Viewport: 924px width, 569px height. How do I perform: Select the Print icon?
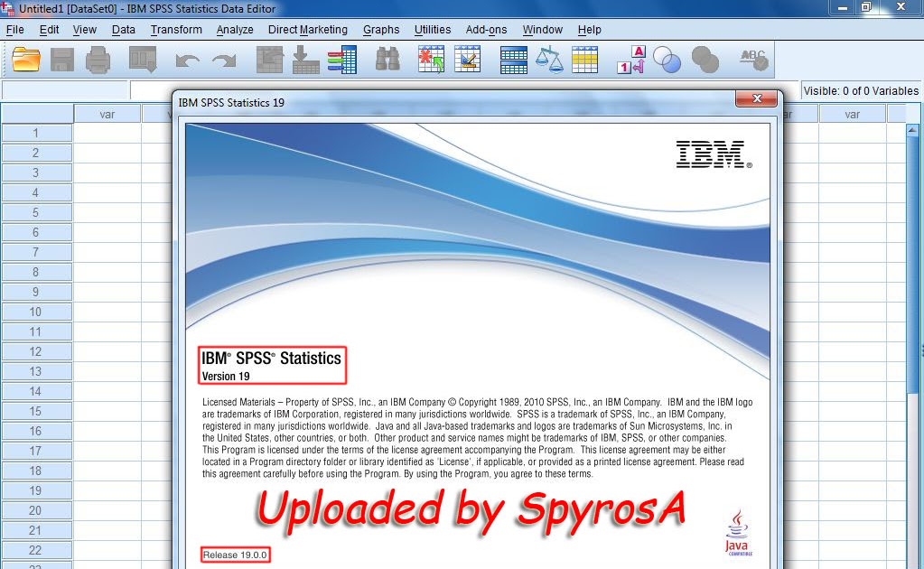tap(98, 59)
